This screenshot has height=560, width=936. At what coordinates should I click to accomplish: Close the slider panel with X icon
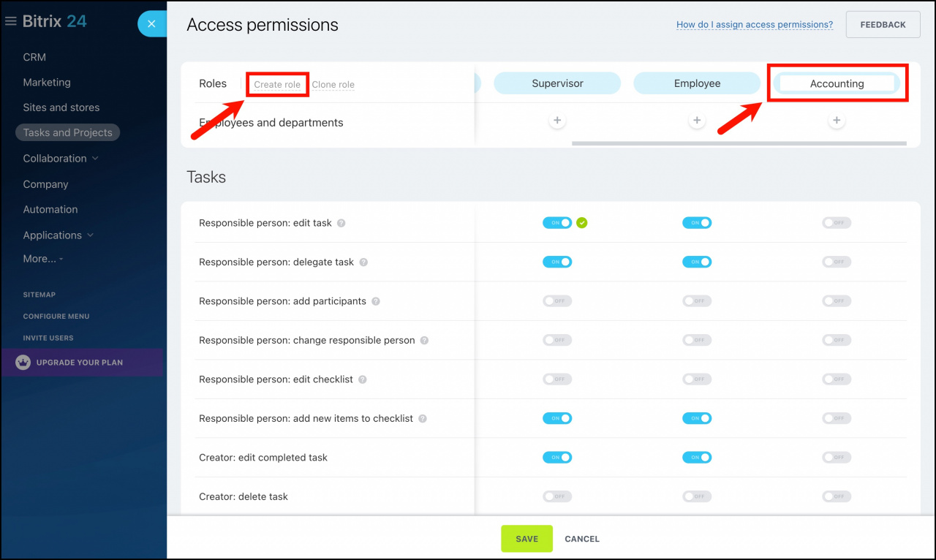151,24
